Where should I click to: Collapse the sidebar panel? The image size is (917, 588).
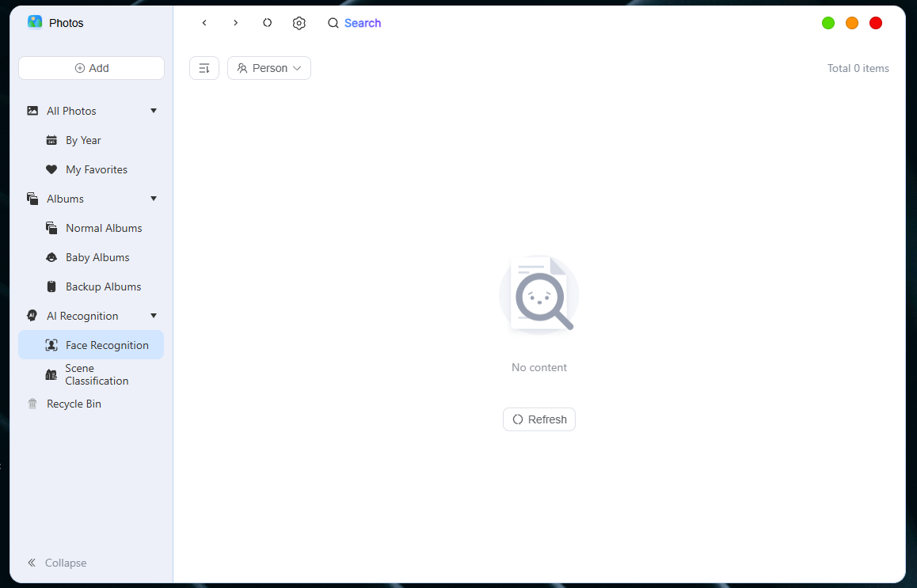tap(57, 563)
